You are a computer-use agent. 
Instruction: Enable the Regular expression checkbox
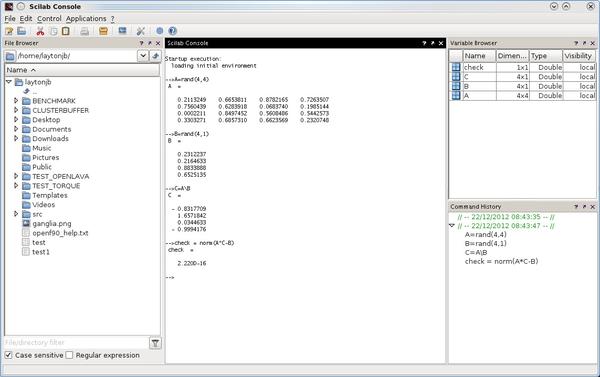[69, 355]
